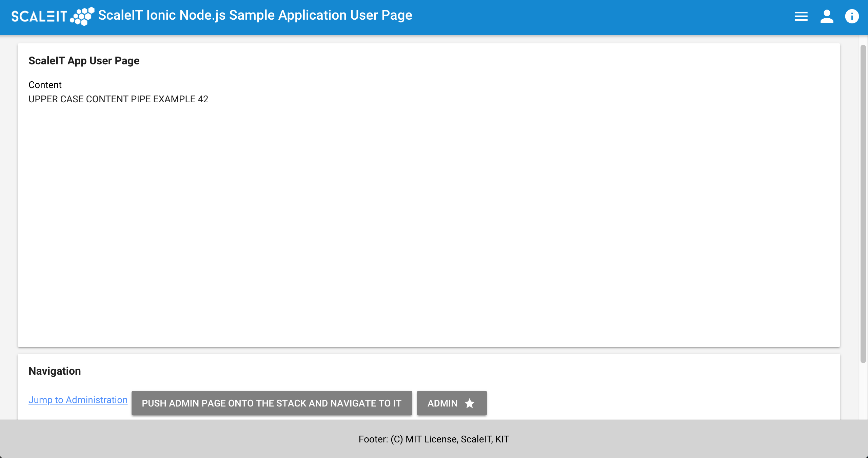
Task: Click the 'ScaleIT App User Page' card heading
Action: [x=84, y=61]
